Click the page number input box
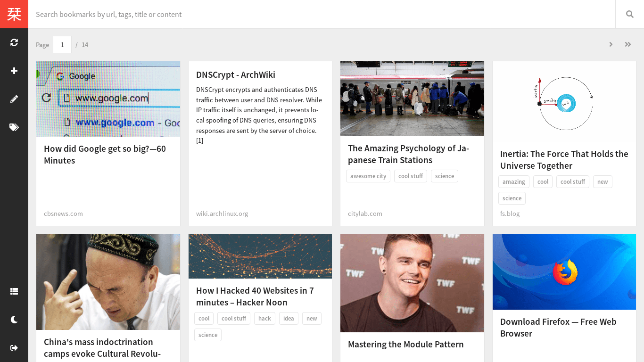The image size is (644, 362). pos(62,45)
